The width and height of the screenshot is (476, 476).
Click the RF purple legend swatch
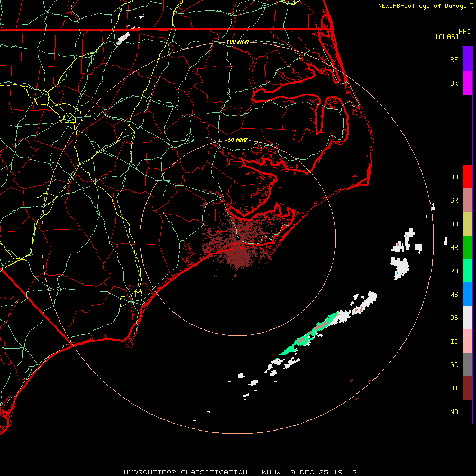(467, 59)
